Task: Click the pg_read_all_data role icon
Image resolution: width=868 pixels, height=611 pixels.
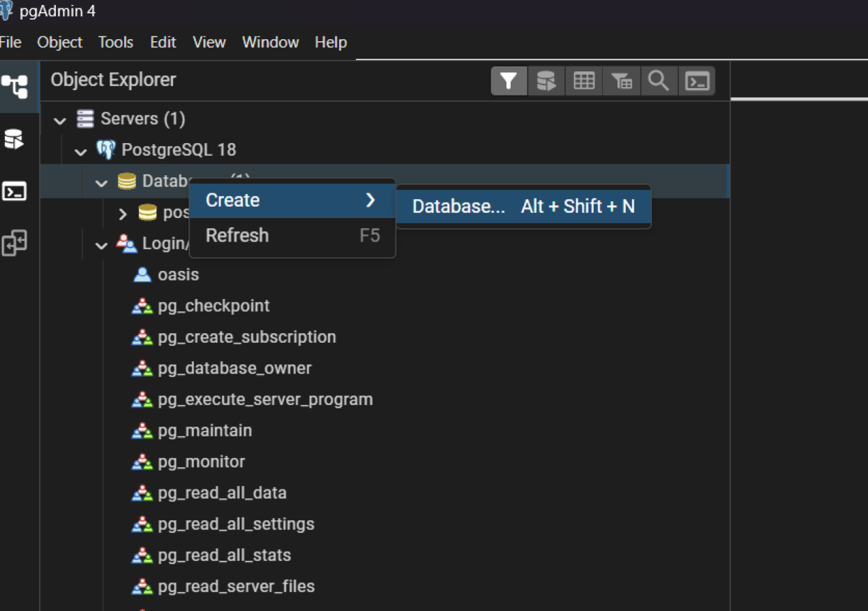Action: (142, 493)
